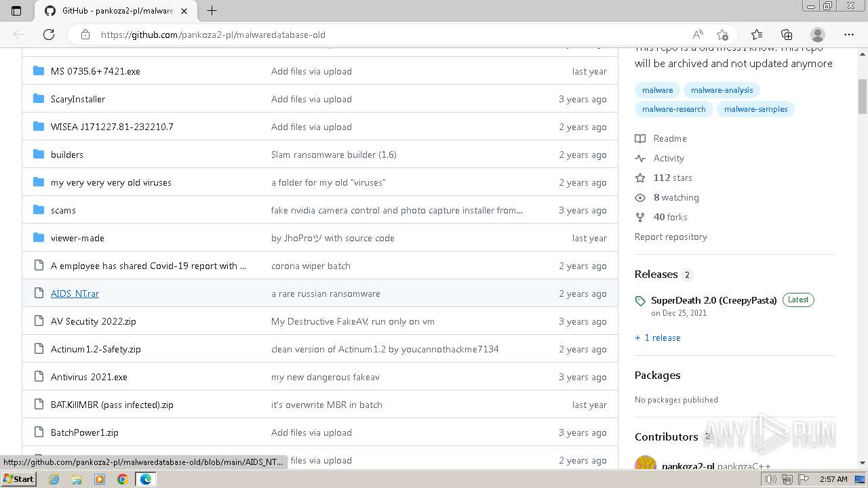
Task: Click the Read aloud icon in address bar
Action: pyautogui.click(x=698, y=35)
